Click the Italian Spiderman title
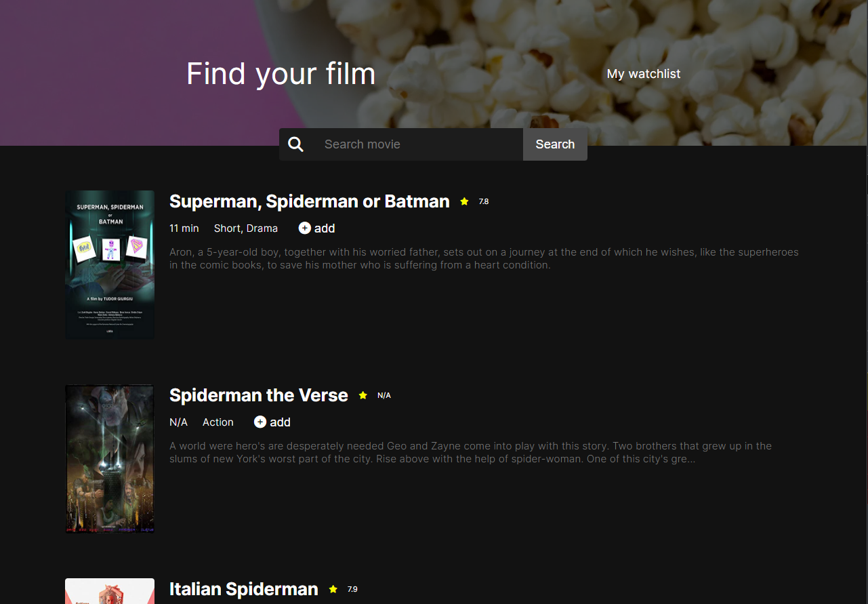868x604 pixels. coord(244,589)
